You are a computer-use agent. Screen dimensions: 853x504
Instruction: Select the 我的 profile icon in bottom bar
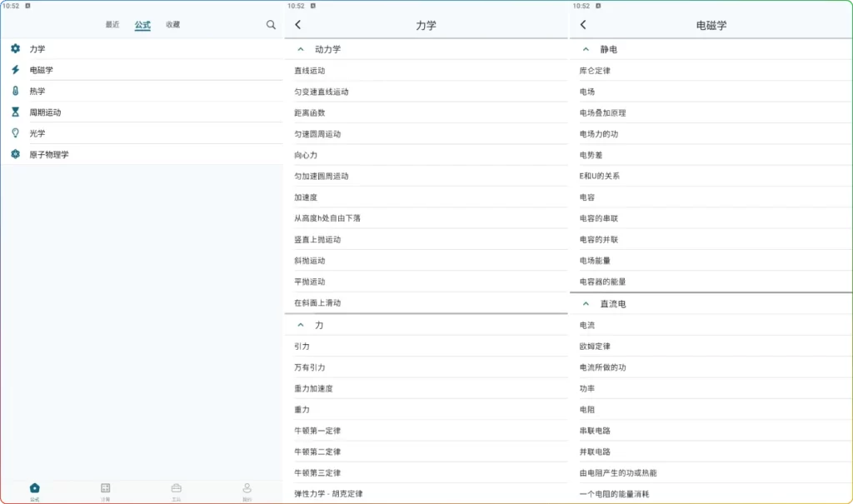[247, 487]
